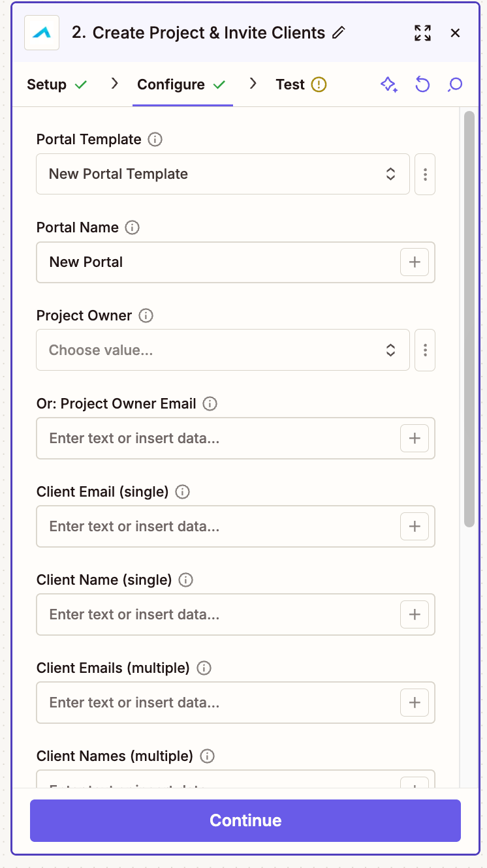The height and width of the screenshot is (868, 487).
Task: Open the Project Owner dropdown
Action: (x=223, y=350)
